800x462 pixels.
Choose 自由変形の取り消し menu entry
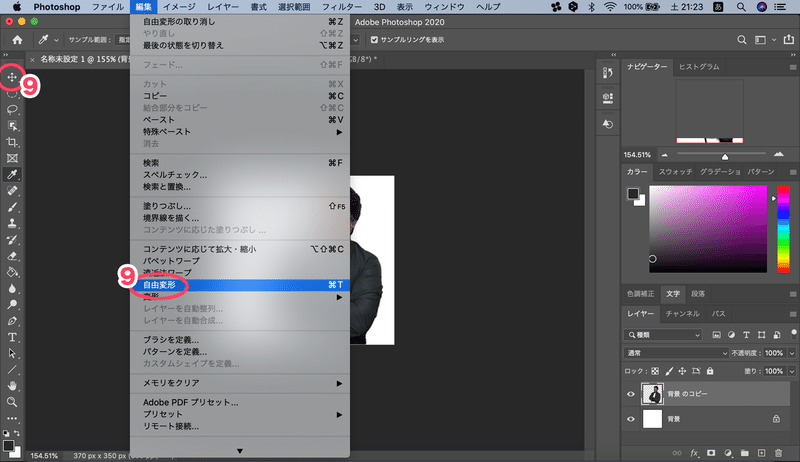240,21
